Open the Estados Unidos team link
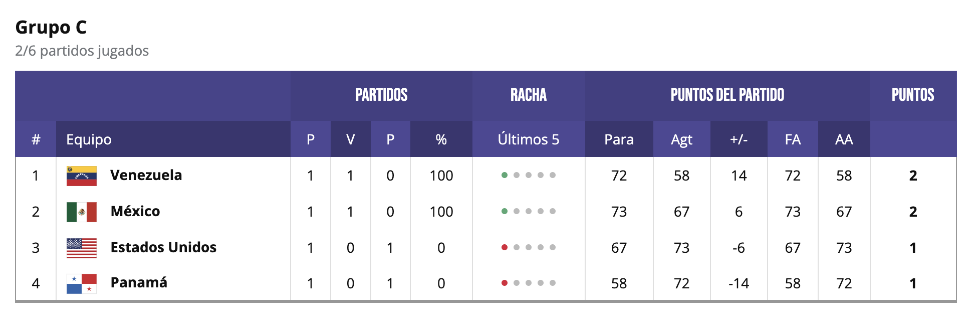Screen dimensions: 980x327 click(x=163, y=248)
